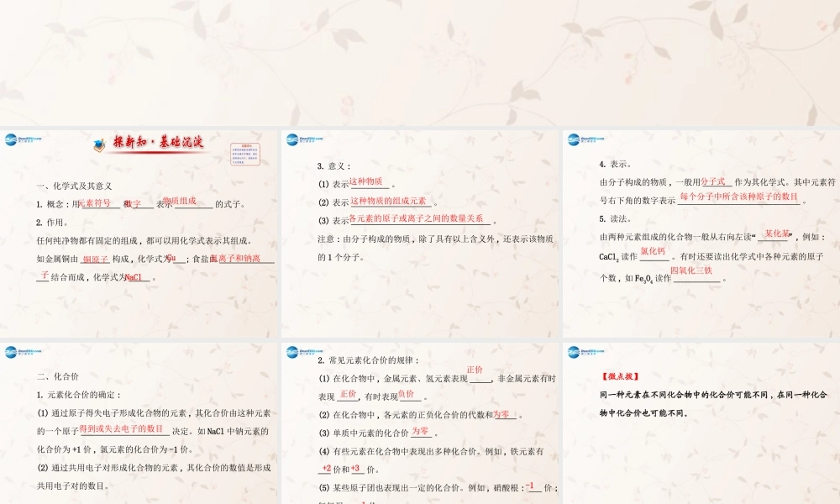Click the 元素符号 filled blank text
Viewport: 840px width, 504px height.
coord(96,202)
